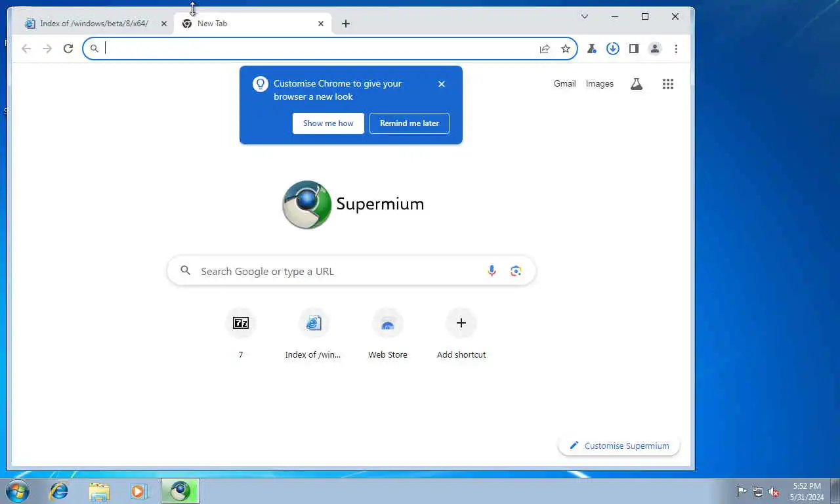Open the Web Store shortcut
This screenshot has height=504, width=840.
pos(388,334)
